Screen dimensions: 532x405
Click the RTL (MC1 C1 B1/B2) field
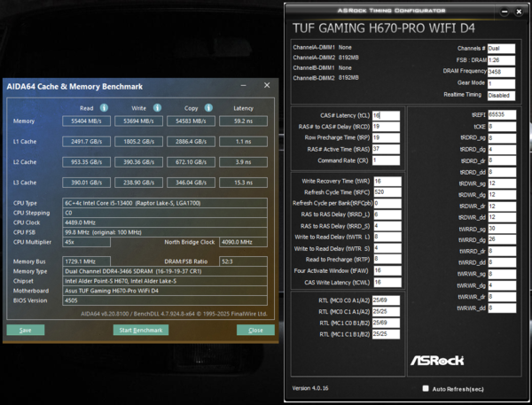point(386,334)
